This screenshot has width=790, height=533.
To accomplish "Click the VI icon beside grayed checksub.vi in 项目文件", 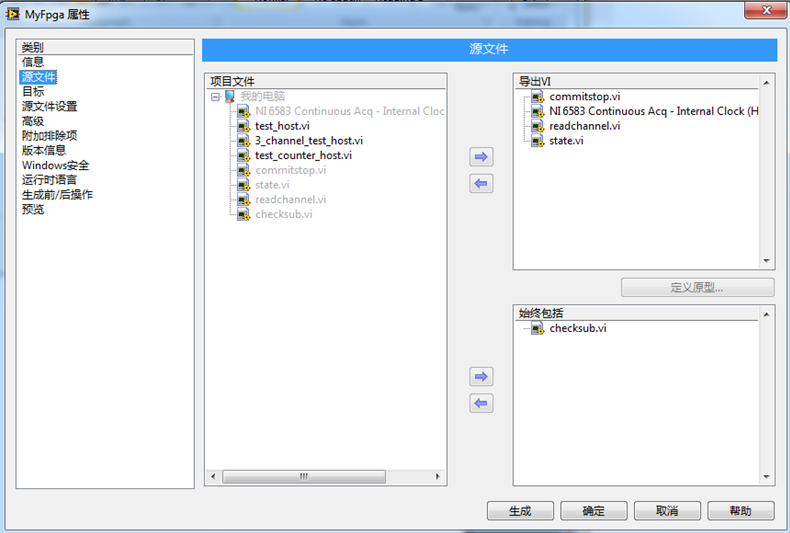I will tap(243, 214).
